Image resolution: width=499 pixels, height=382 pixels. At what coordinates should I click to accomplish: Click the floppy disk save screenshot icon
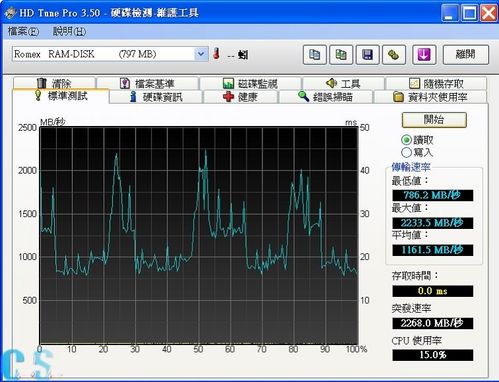click(x=367, y=54)
